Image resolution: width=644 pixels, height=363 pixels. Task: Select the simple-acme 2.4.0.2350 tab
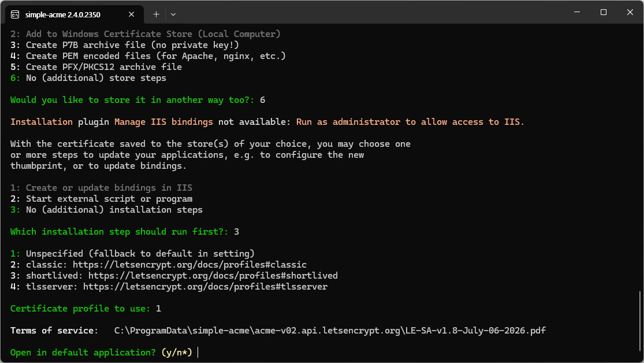click(x=75, y=14)
